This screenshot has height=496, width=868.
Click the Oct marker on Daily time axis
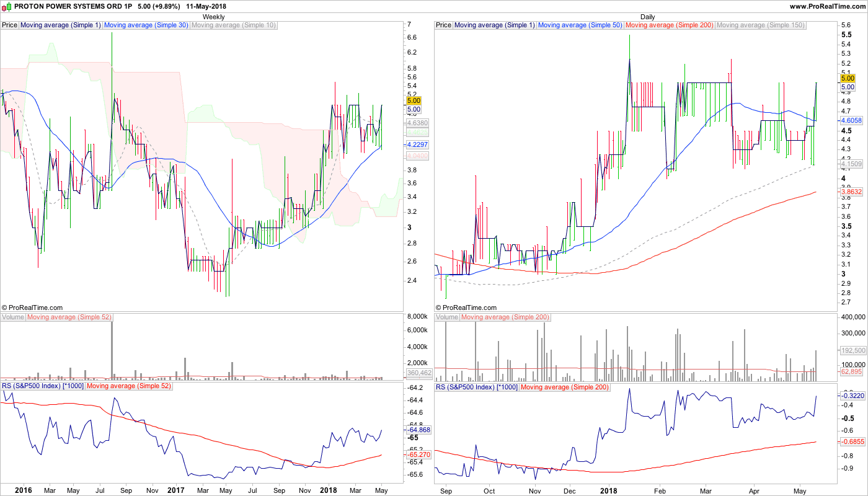490,490
